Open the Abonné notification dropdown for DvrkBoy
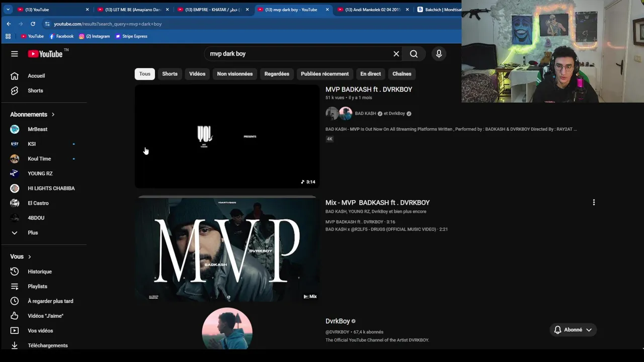Viewport: 644px width, 362px height. (573, 330)
